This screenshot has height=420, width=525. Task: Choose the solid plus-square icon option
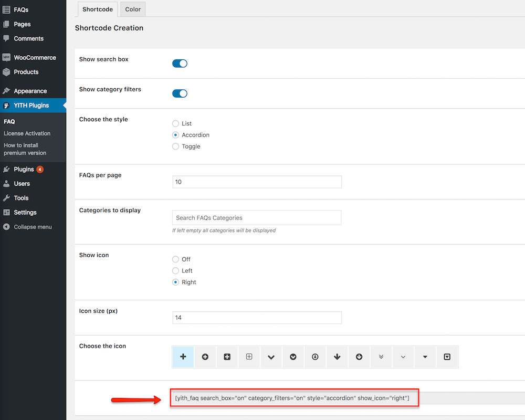click(x=227, y=356)
